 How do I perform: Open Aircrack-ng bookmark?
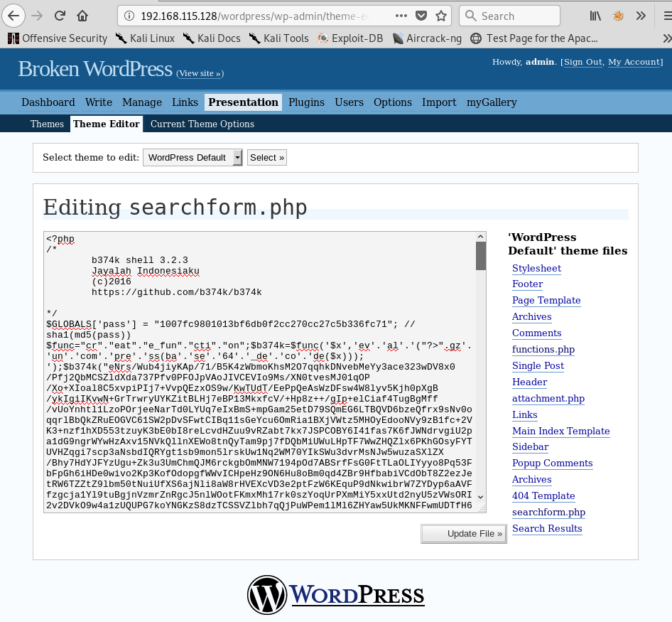[x=427, y=38]
